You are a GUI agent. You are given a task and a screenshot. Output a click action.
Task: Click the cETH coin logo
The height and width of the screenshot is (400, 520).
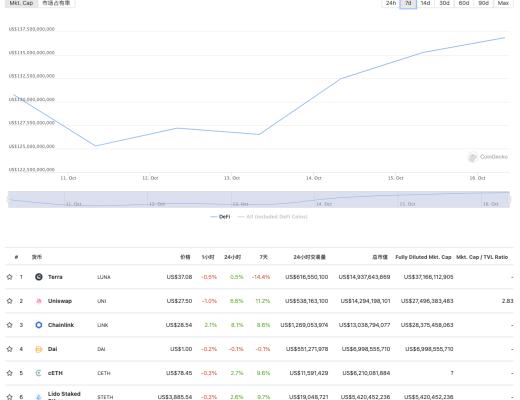[x=39, y=373]
